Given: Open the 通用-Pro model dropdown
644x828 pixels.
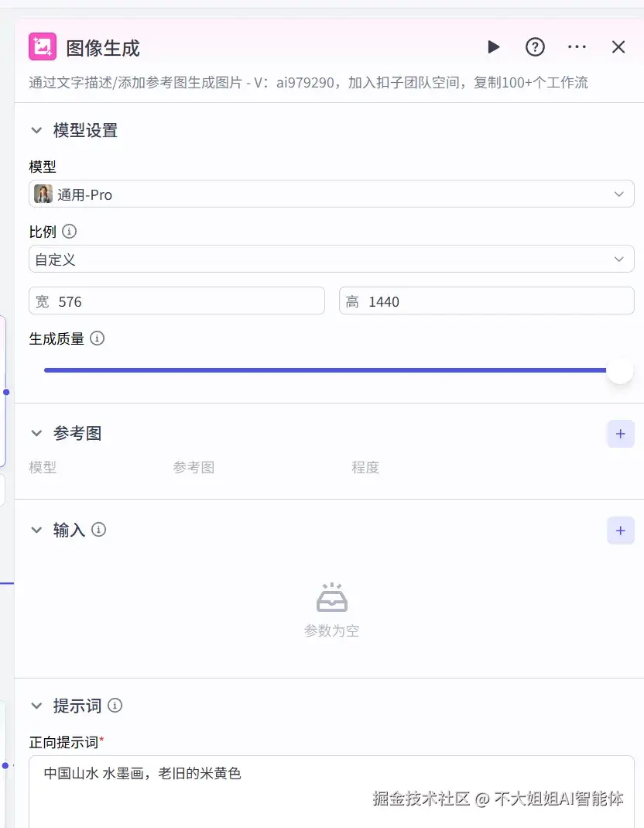Looking at the screenshot, I should pyautogui.click(x=618, y=194).
